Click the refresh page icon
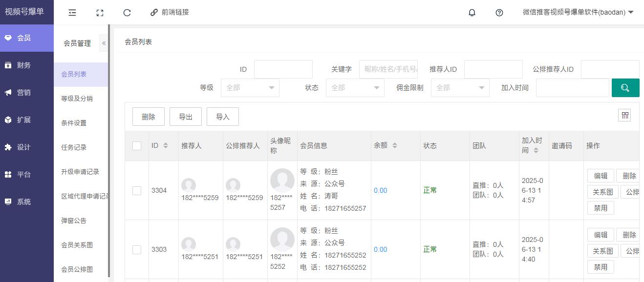The image size is (644, 282). [x=127, y=13]
